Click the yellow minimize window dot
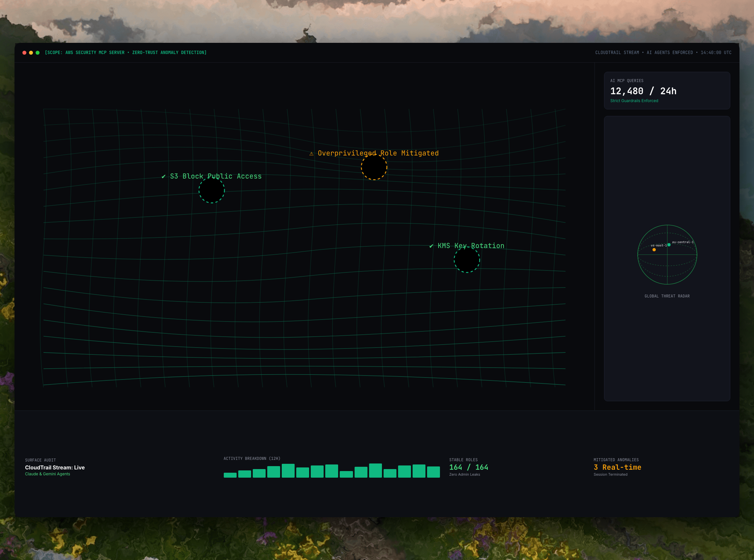 point(31,53)
